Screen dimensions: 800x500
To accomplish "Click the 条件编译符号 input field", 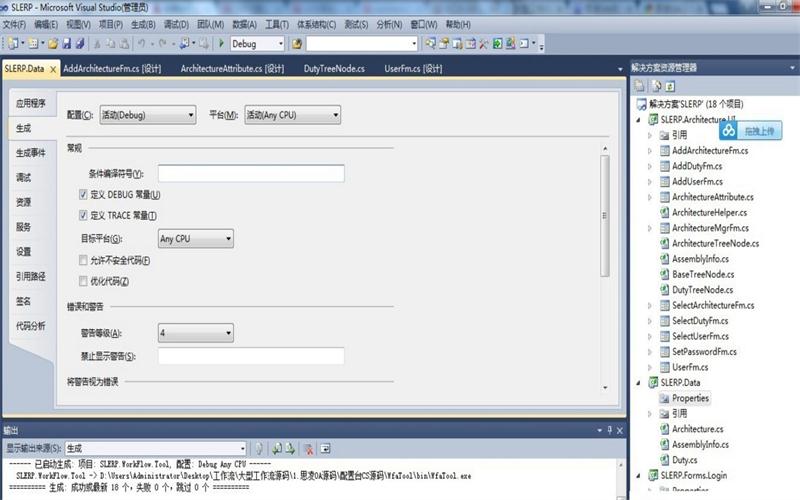I will point(251,173).
